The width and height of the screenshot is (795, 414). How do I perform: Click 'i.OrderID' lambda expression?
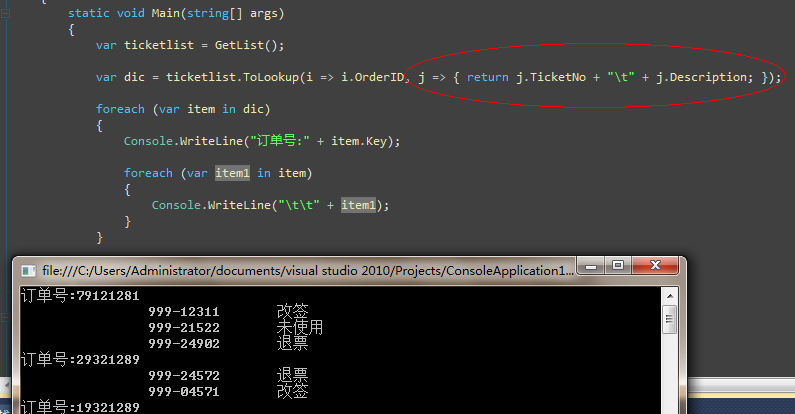click(x=373, y=77)
